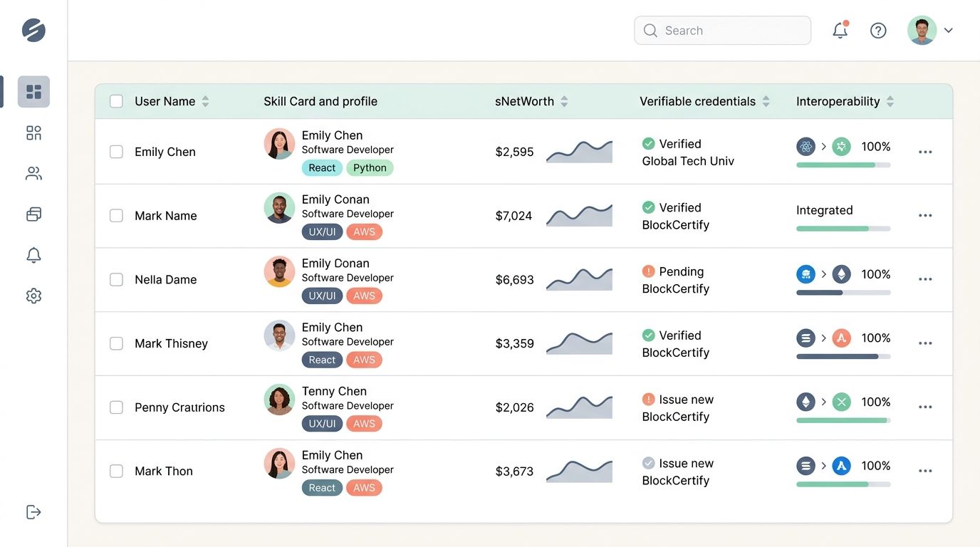Sort by User Name column arrows
The image size is (980, 547).
[205, 101]
